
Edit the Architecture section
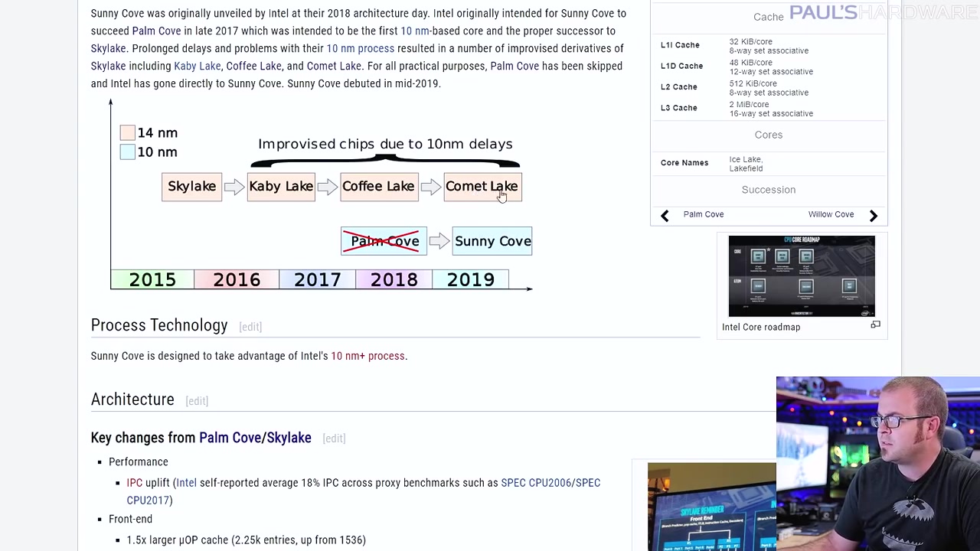[x=197, y=401]
